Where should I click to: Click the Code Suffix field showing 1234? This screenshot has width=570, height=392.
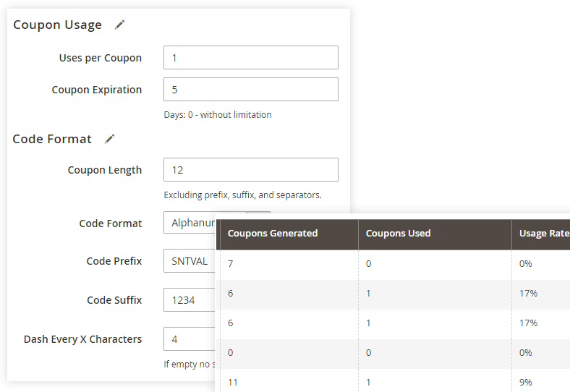tap(190, 300)
